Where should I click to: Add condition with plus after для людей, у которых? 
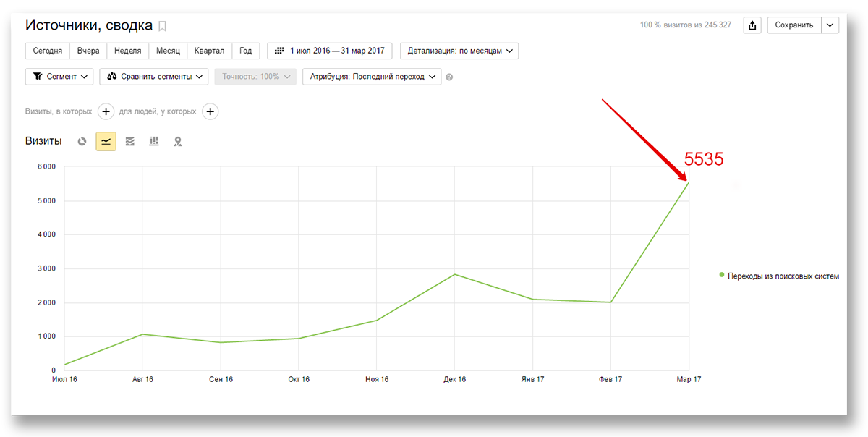coord(210,111)
